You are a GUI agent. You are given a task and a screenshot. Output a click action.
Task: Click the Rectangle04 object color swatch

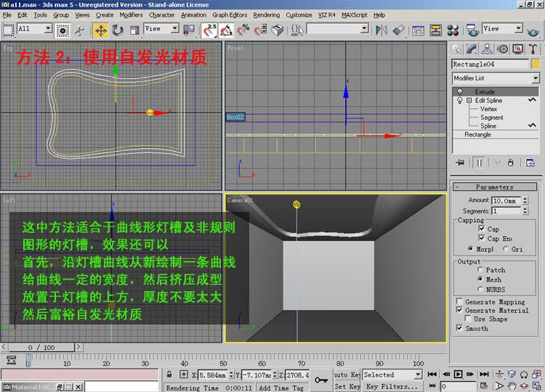click(536, 64)
